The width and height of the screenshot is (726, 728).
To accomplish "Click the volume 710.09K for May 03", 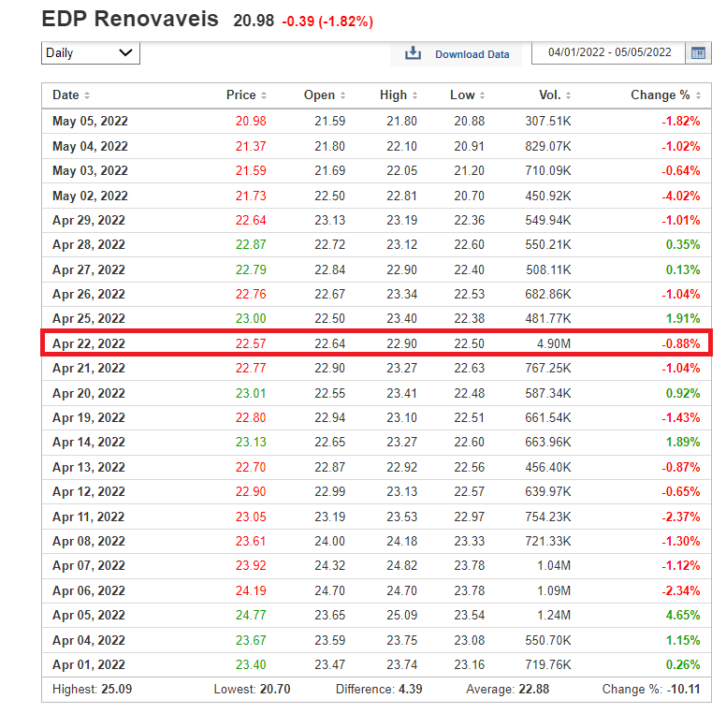I will (547, 171).
